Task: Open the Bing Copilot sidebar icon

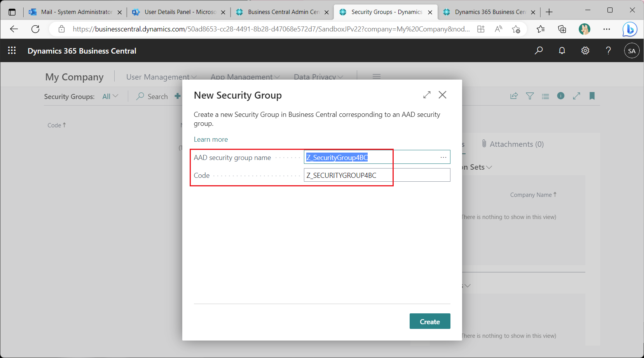Action: tap(630, 29)
